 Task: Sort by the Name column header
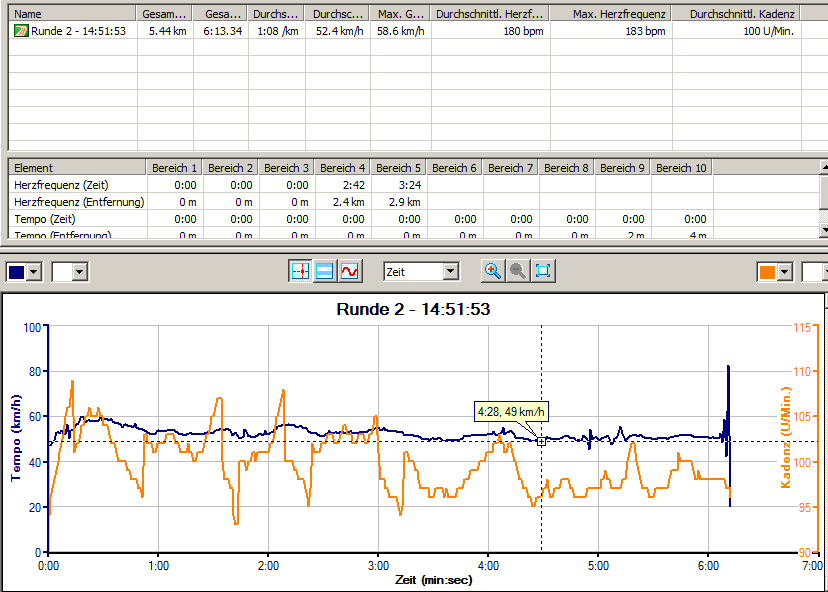[x=72, y=14]
